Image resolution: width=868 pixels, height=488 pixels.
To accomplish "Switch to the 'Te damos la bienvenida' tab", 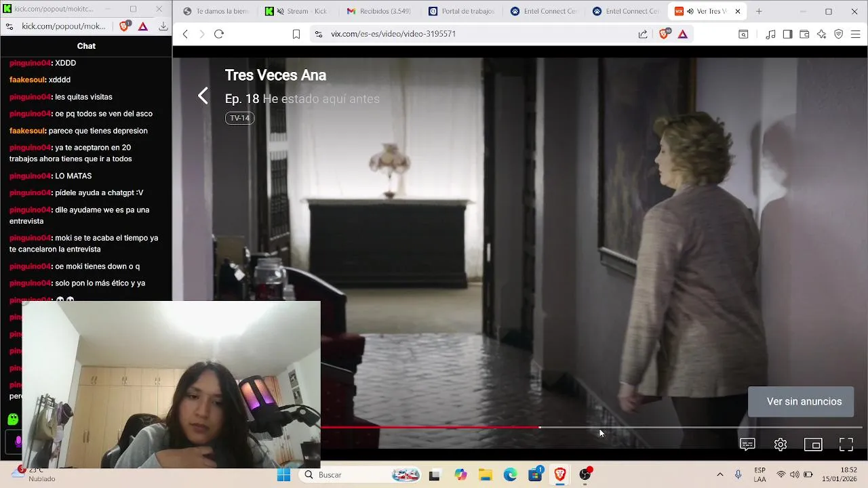I will coord(216,11).
